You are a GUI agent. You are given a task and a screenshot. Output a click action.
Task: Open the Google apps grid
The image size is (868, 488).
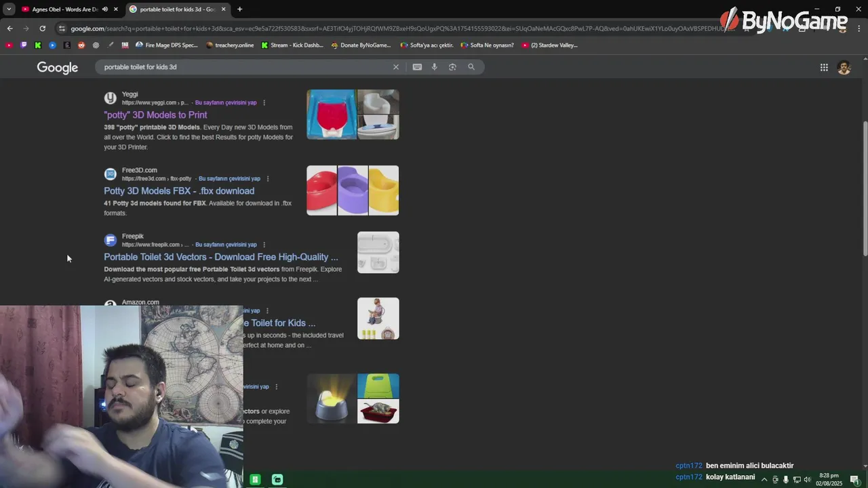coord(824,67)
